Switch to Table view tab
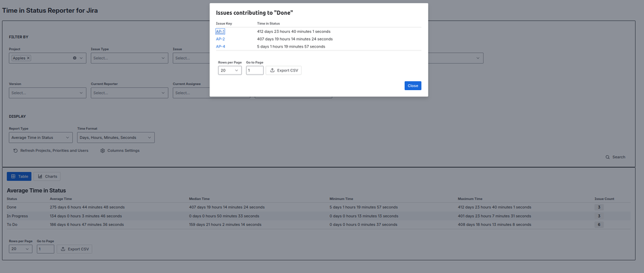The width and height of the screenshot is (644, 273). tap(19, 176)
